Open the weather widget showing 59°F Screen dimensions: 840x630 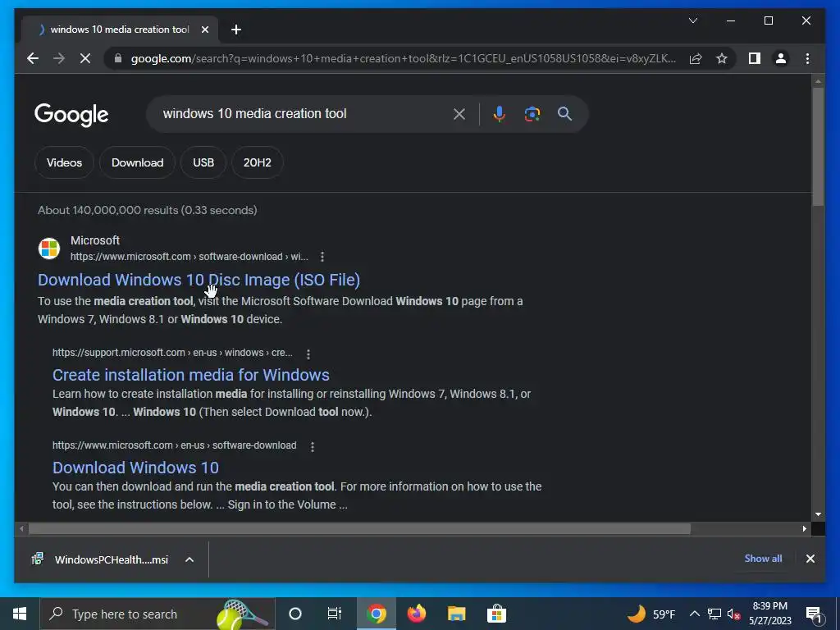pyautogui.click(x=651, y=614)
